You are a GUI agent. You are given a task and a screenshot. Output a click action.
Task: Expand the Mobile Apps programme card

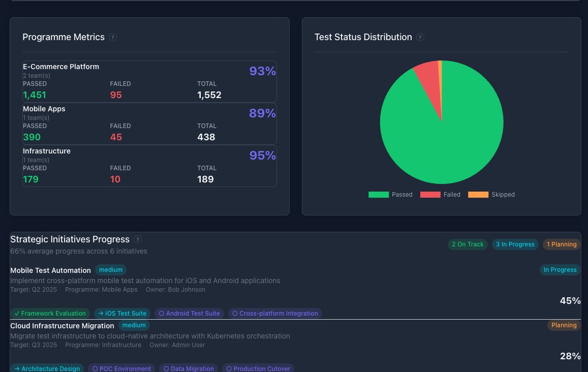tap(149, 123)
